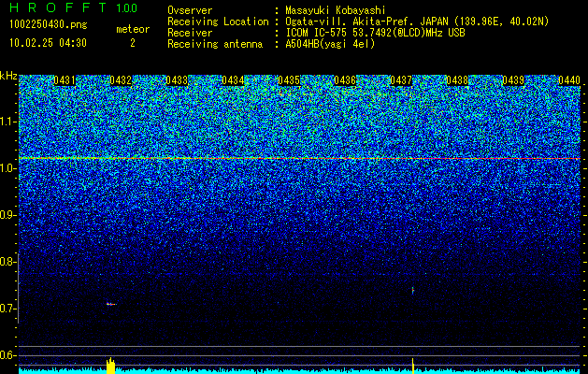The height and width of the screenshot is (374, 588).
Task: Select the filename 1002250430.png
Action: click(x=49, y=24)
